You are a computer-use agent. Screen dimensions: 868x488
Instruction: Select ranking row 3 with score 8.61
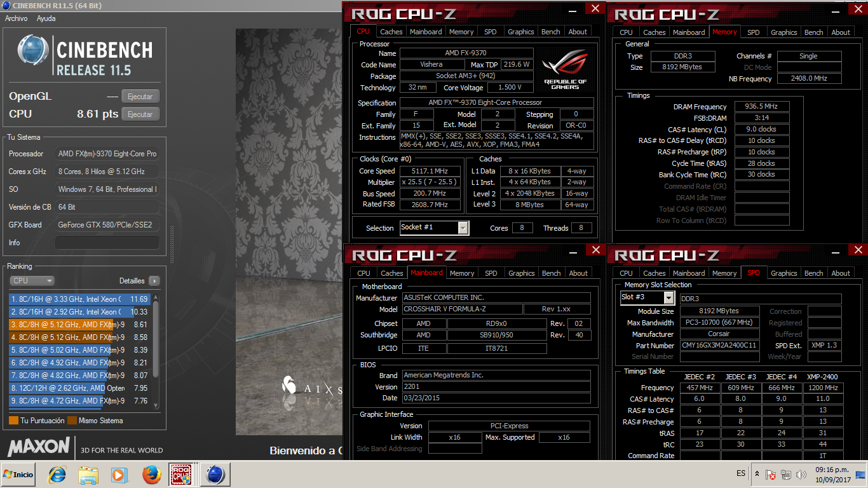point(79,324)
